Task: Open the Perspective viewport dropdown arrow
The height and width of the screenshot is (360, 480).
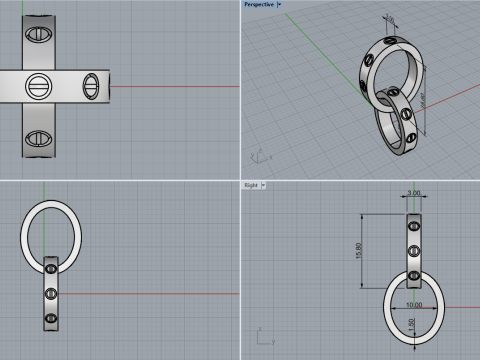Action: [279, 5]
